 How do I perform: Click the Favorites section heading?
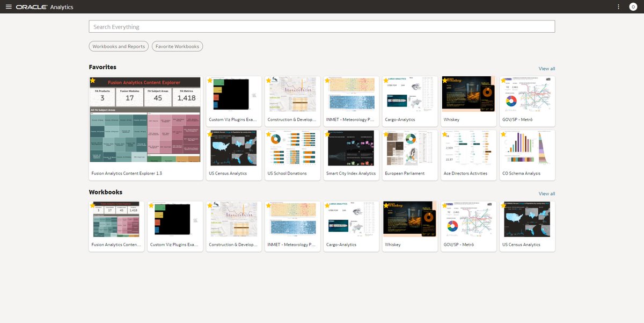(103, 67)
